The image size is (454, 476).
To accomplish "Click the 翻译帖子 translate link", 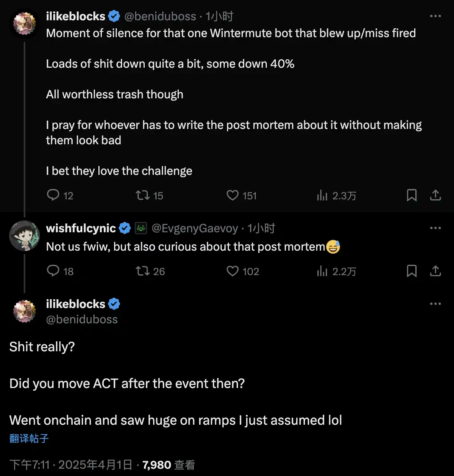I will point(29,438).
